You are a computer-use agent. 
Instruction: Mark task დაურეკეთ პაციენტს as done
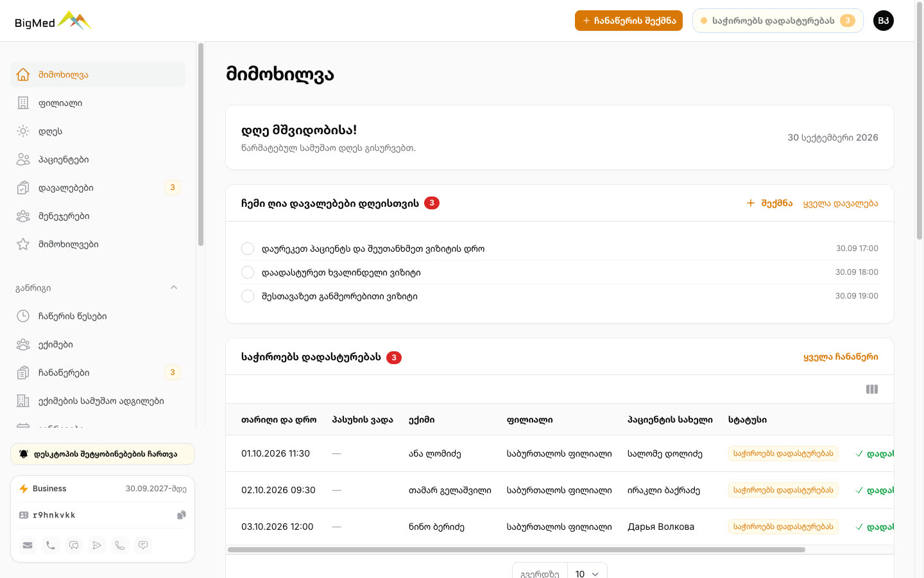click(248, 249)
